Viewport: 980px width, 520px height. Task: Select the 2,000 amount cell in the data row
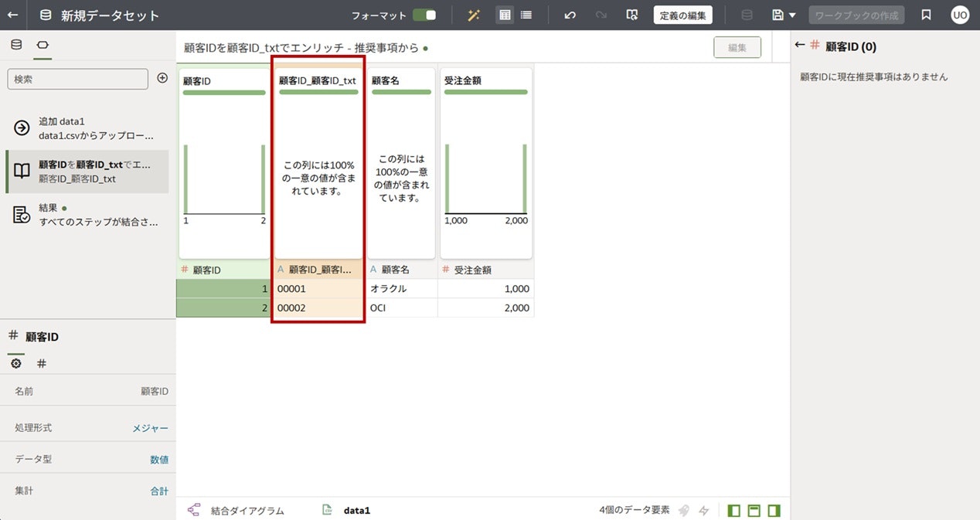(486, 308)
